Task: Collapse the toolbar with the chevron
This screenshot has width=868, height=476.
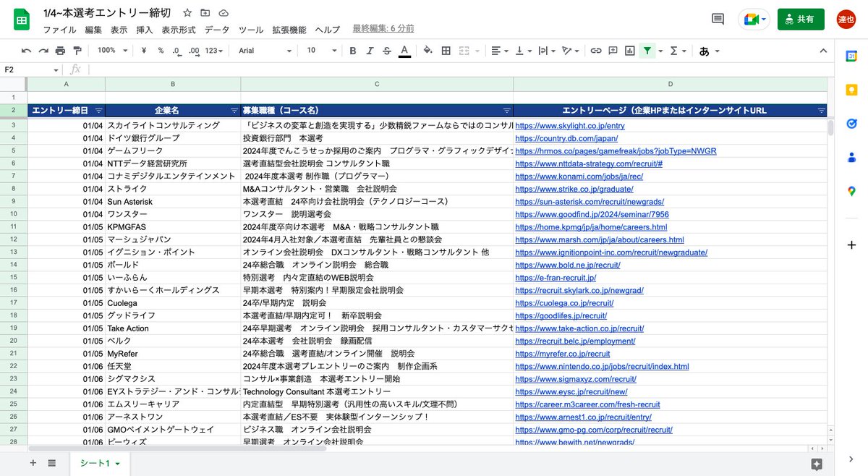Action: pyautogui.click(x=823, y=51)
